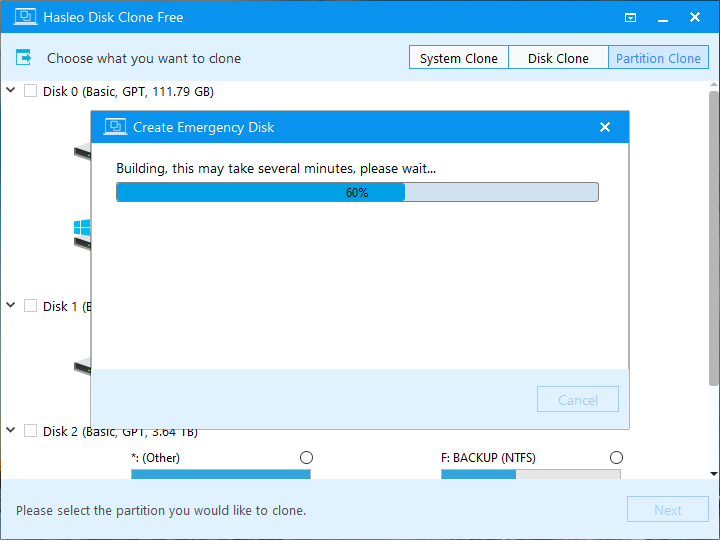Collapse the Disk 2 tree
Screen dimensions: 720x540
[11, 430]
